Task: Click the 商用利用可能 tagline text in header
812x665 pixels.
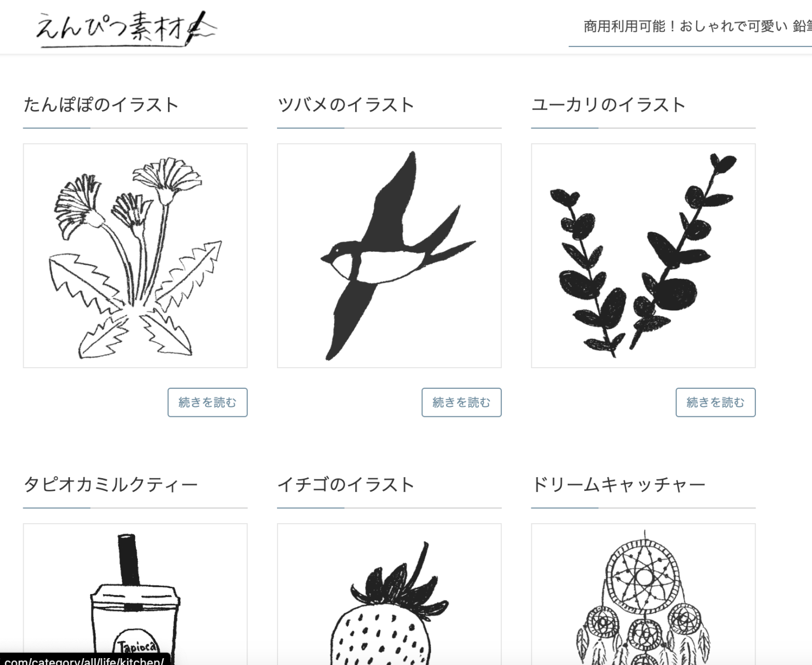Action: pyautogui.click(x=697, y=26)
